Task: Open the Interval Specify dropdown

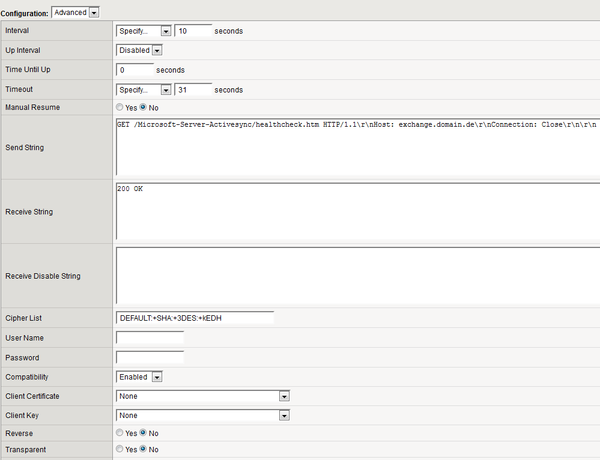Action: pos(143,31)
